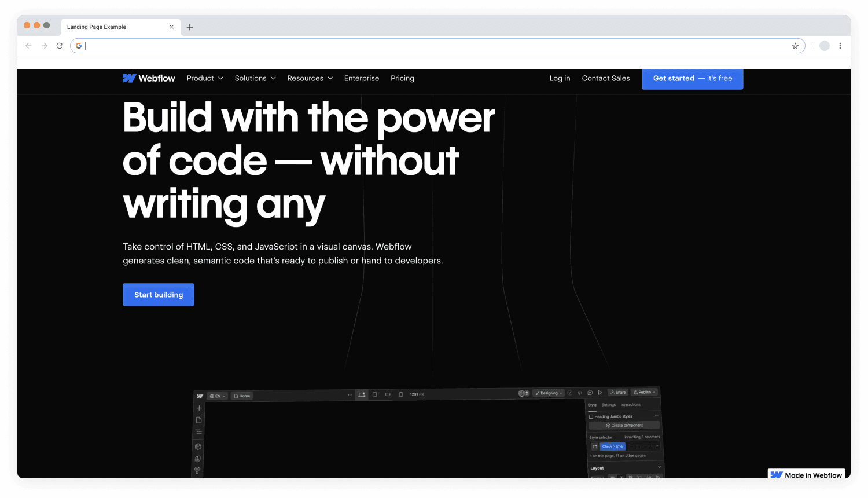868x498 pixels.
Task: Click the three-dot menu next to Heading Jumbo styles
Action: 657,416
